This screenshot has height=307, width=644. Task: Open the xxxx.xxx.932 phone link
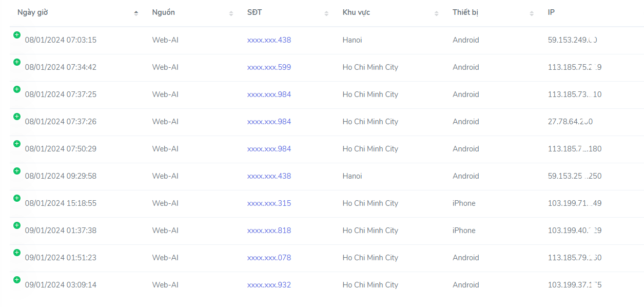coord(269,285)
